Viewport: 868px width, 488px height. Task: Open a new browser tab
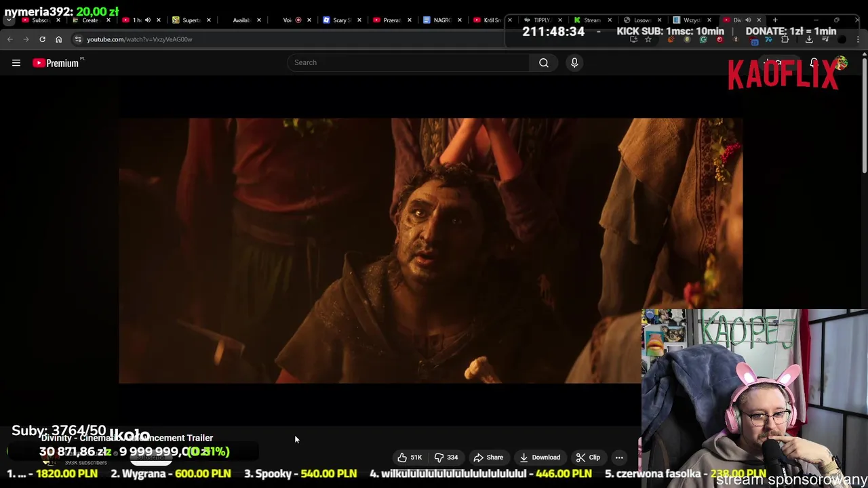(x=775, y=20)
